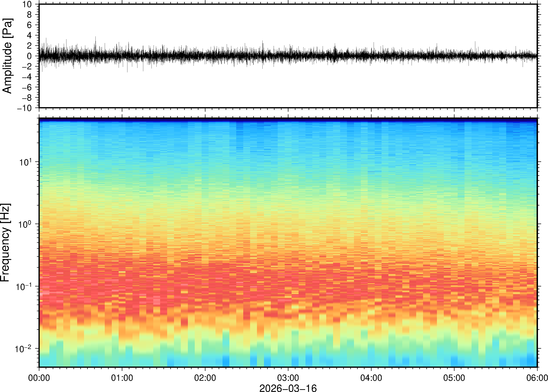The height and width of the screenshot is (392, 548).
Task: Select the 02:00 time tick label
Action: tap(205, 378)
